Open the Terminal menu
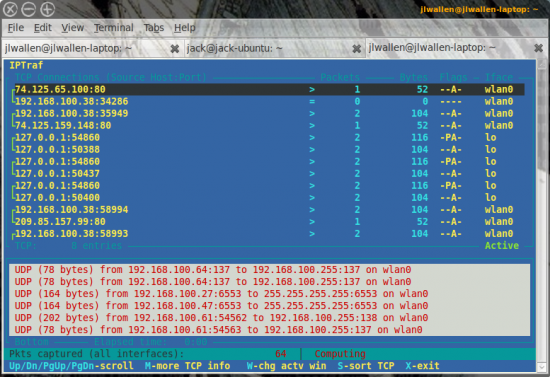Screen dimensions: 550x377 (114, 28)
